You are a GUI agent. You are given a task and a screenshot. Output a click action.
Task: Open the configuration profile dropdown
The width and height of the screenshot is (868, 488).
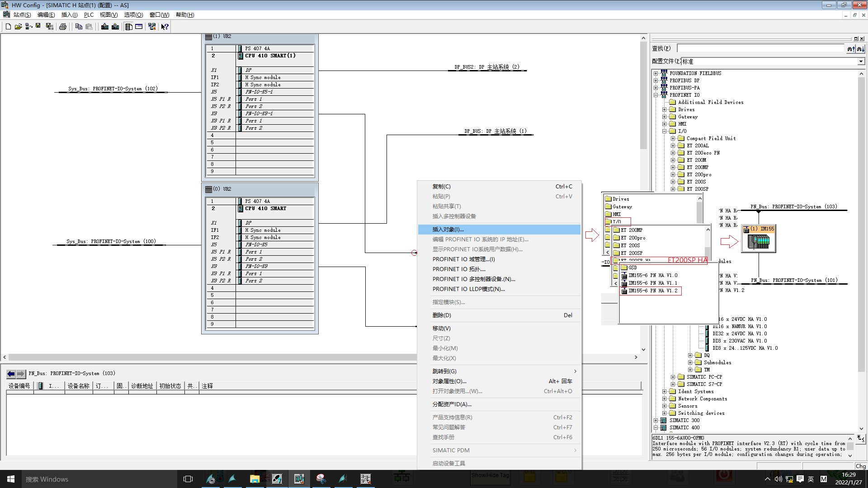(861, 61)
